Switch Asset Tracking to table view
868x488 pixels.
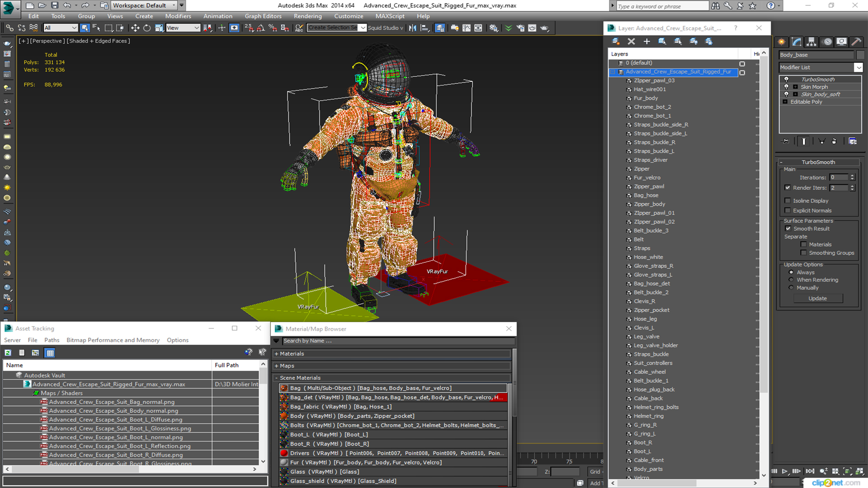50,353
